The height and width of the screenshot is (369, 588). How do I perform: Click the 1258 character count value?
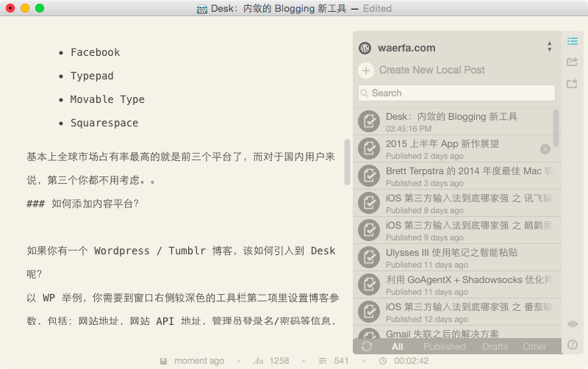[279, 361]
